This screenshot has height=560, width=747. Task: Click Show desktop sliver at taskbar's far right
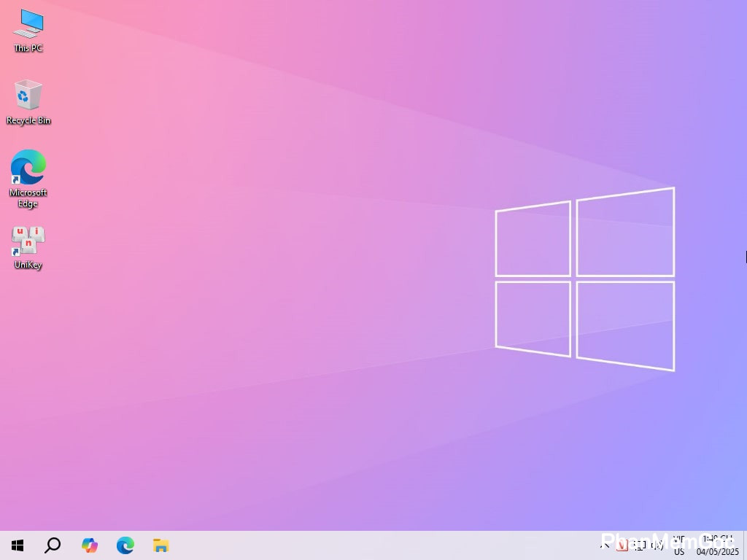(x=744, y=545)
